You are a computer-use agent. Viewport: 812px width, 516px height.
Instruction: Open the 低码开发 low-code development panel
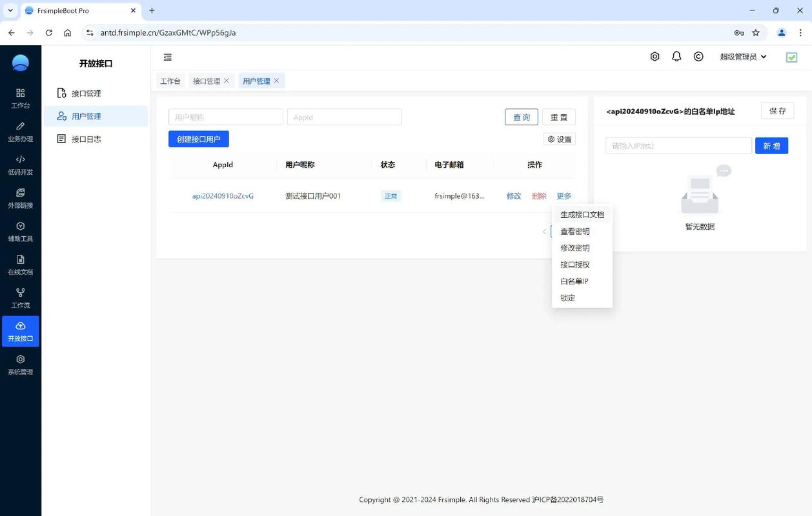[x=20, y=165]
